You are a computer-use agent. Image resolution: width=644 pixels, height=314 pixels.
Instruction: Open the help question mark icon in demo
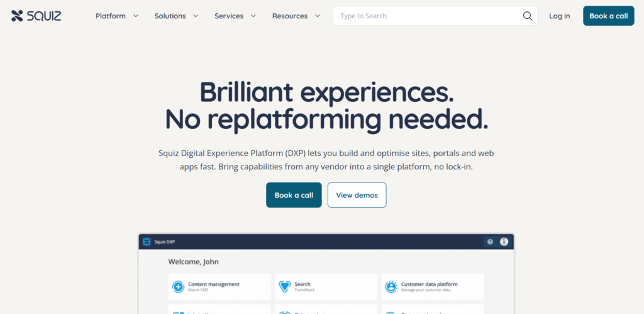(489, 242)
